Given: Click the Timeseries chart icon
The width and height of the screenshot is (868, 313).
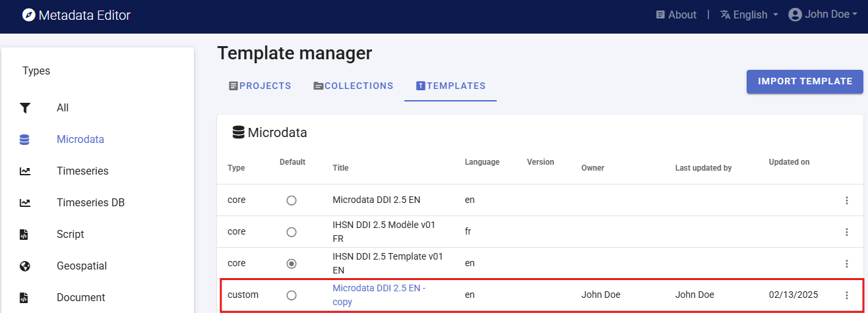Looking at the screenshot, I should (25, 171).
